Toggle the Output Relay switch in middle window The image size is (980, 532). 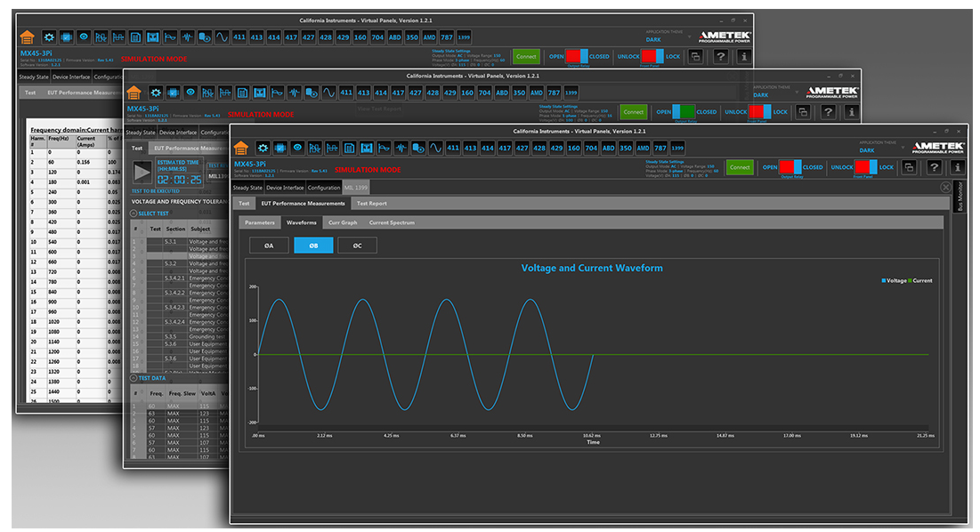pyautogui.click(x=684, y=112)
